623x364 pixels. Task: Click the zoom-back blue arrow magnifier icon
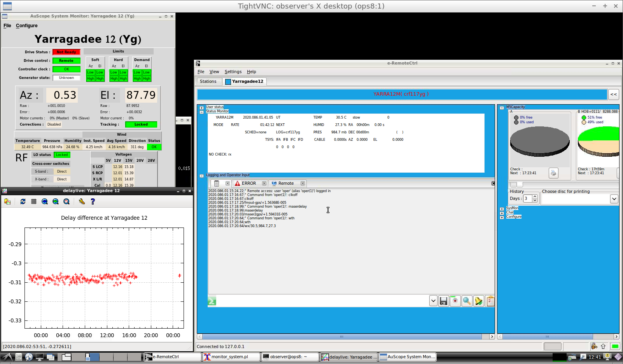[x=45, y=201]
